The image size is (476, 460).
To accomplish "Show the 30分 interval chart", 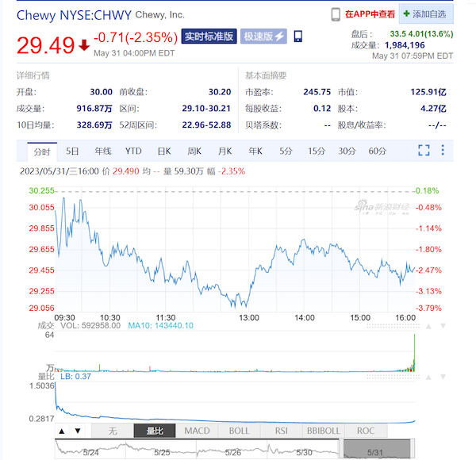I will (347, 151).
